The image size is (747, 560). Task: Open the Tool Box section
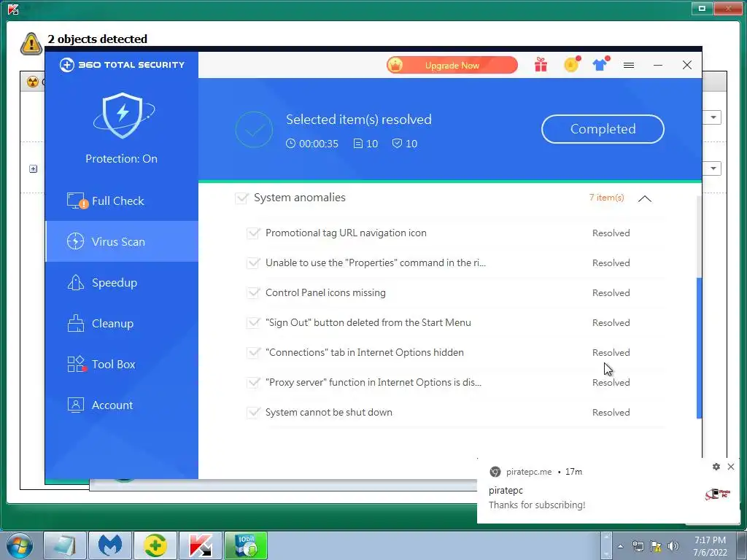click(x=122, y=365)
